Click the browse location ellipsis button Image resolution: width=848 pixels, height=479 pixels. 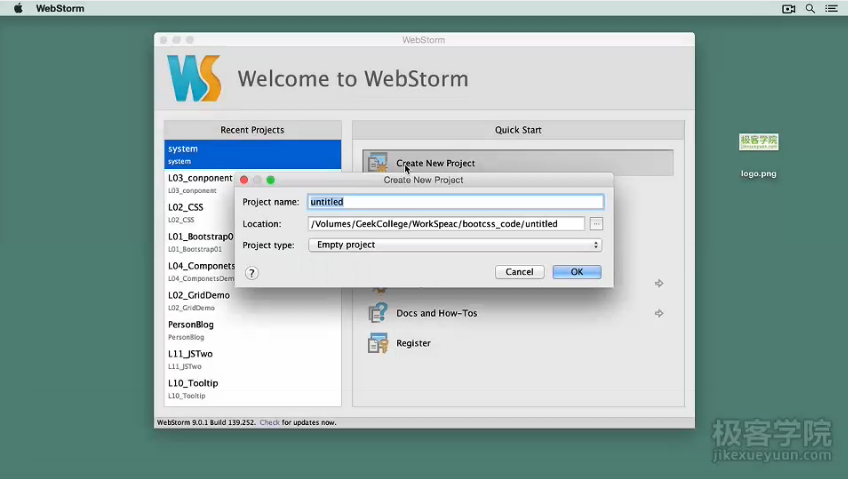[x=596, y=224]
